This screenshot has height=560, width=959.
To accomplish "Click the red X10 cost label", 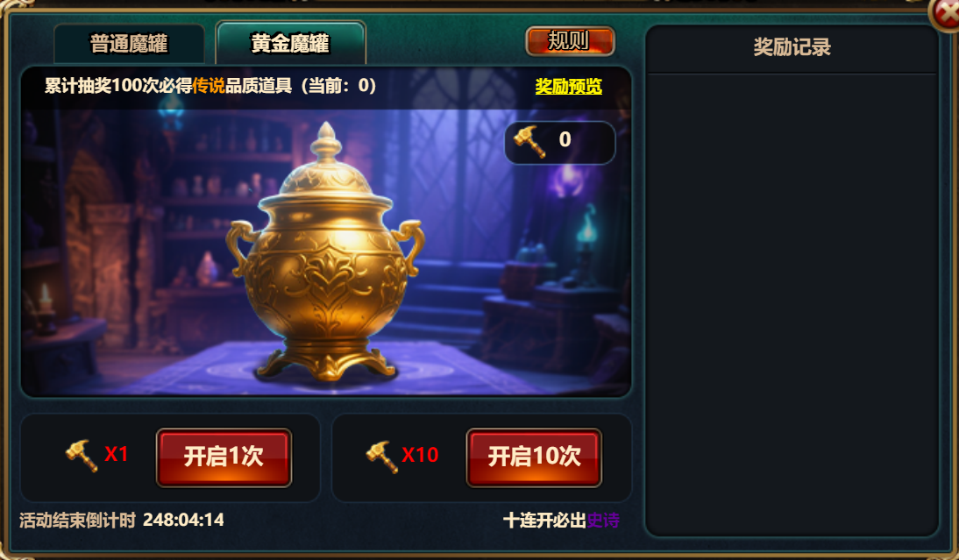I will (420, 455).
